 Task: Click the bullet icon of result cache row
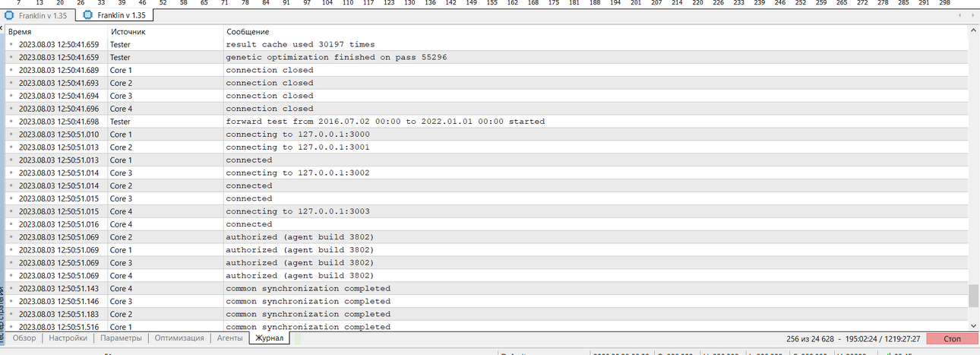point(11,44)
